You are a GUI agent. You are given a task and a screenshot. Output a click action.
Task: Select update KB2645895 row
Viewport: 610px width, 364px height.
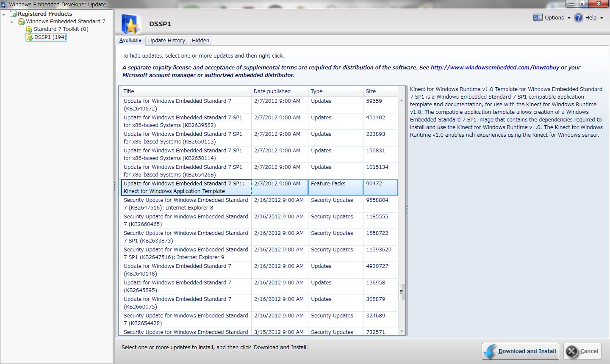point(259,287)
